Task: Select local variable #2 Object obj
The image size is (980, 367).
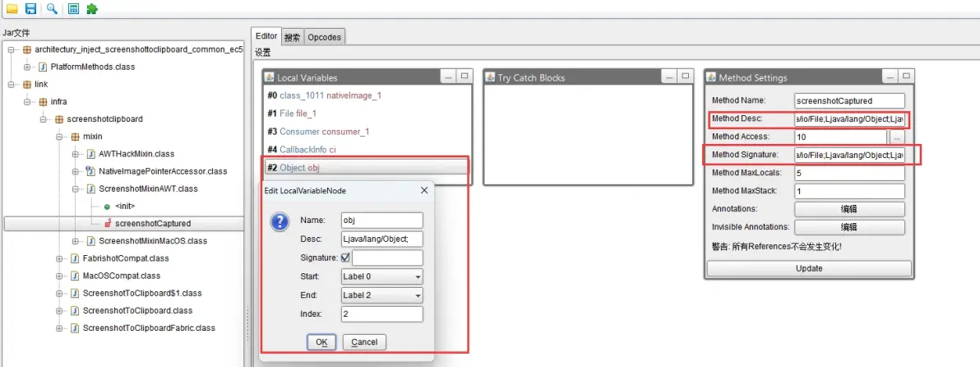Action: click(x=366, y=168)
